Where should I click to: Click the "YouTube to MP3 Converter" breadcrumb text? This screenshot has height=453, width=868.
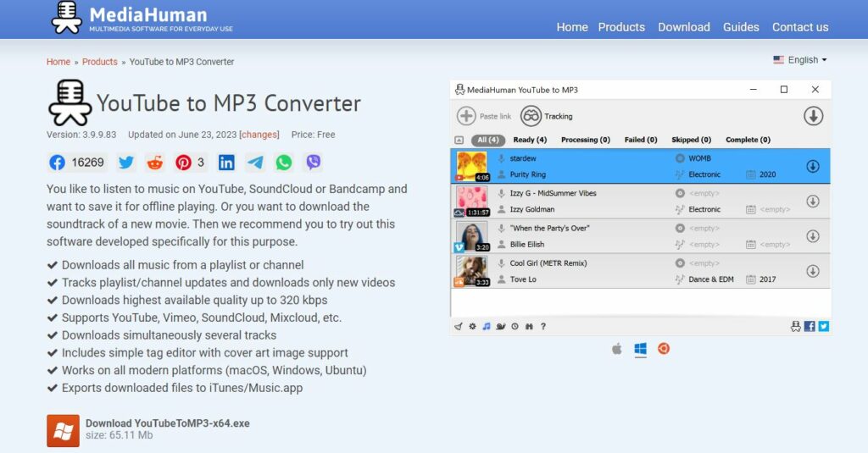click(181, 62)
